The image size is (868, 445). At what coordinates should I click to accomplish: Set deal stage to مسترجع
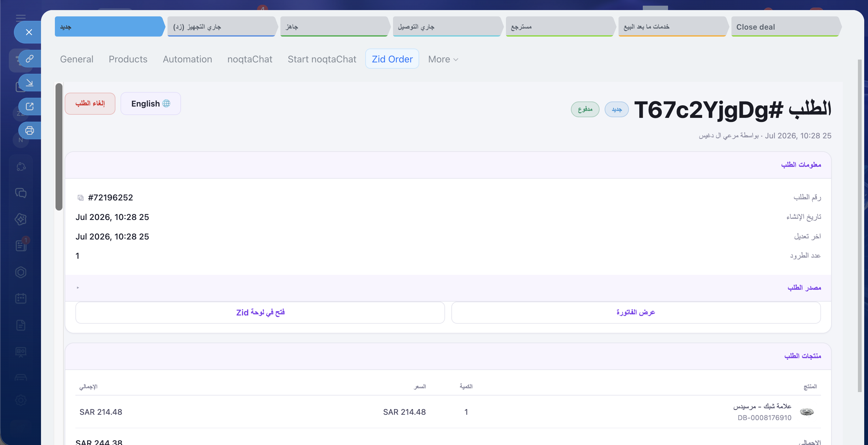[561, 26]
